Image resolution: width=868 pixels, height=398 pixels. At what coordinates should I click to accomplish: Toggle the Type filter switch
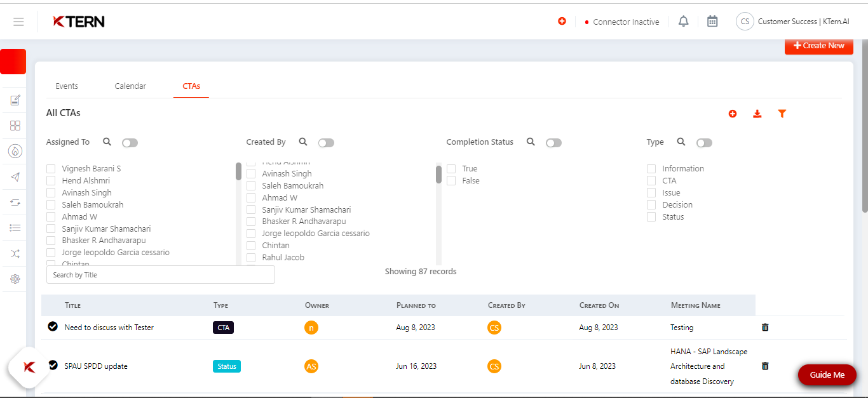(704, 143)
